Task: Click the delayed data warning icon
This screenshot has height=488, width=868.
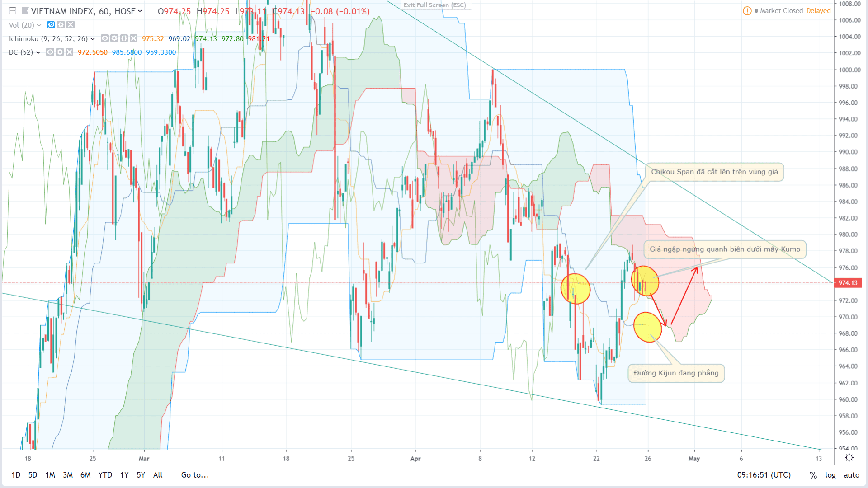Action: tap(747, 11)
